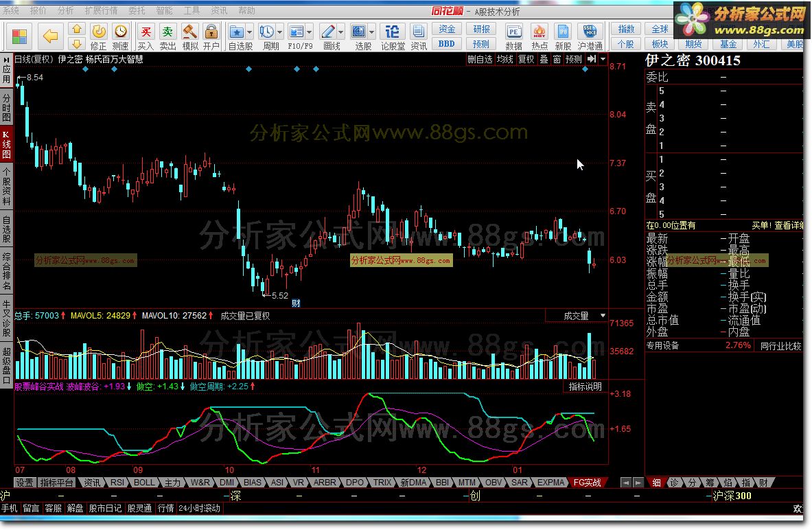Open chart options dropdown triangle at top

[x=603, y=59]
